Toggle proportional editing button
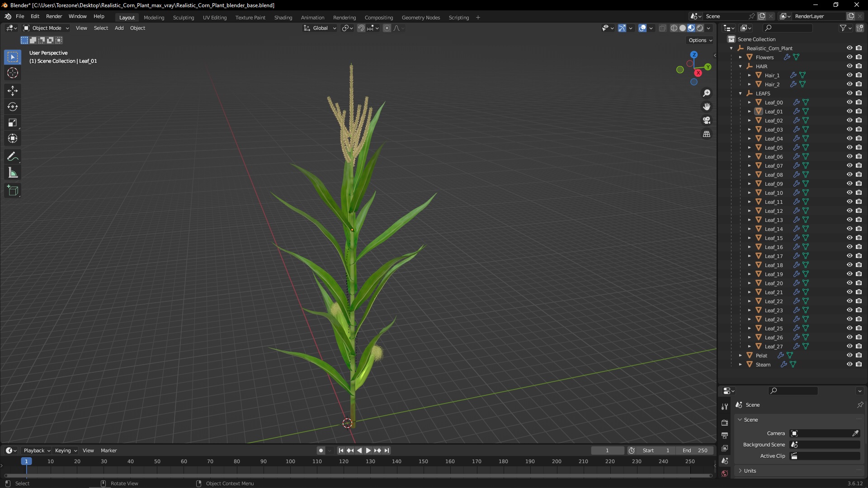 (x=387, y=28)
